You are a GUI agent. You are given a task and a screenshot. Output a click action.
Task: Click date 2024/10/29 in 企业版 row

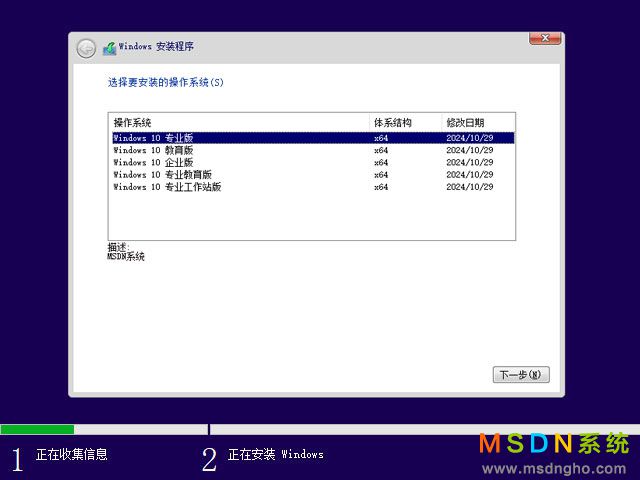(x=470, y=162)
